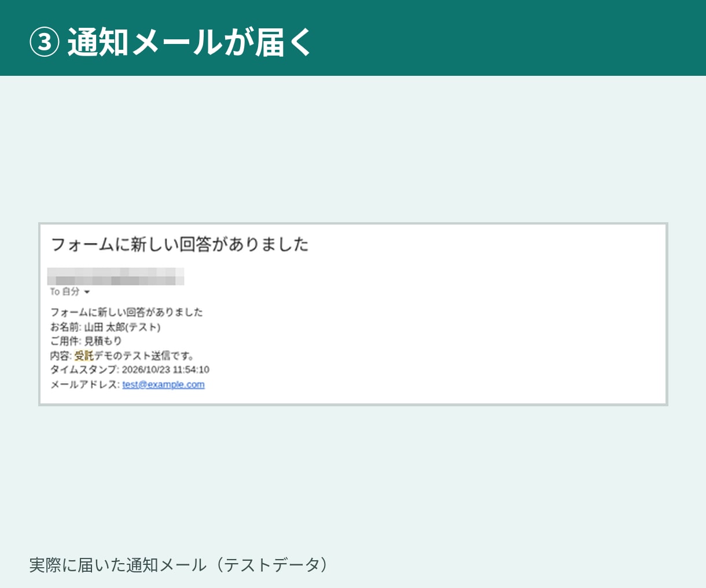The image size is (706, 588).
Task: Click the blurred sender address
Action: tap(116, 276)
